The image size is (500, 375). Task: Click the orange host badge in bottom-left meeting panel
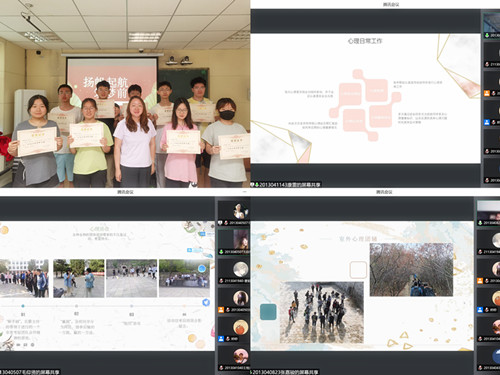(221, 310)
